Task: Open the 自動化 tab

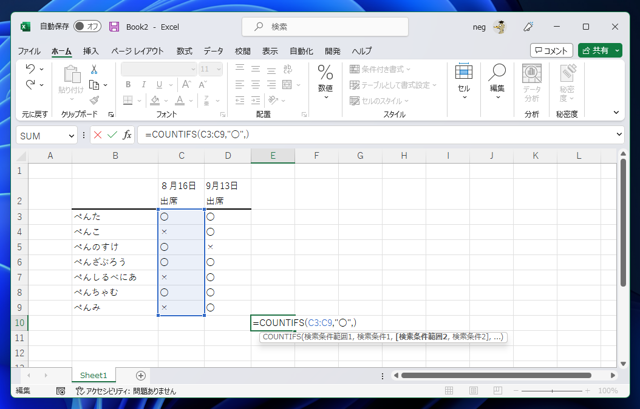Action: (x=301, y=51)
